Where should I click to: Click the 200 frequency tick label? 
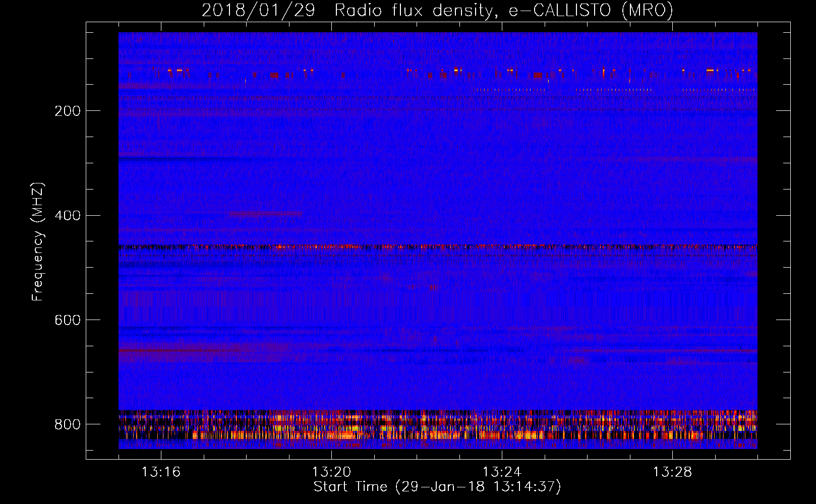pos(68,111)
